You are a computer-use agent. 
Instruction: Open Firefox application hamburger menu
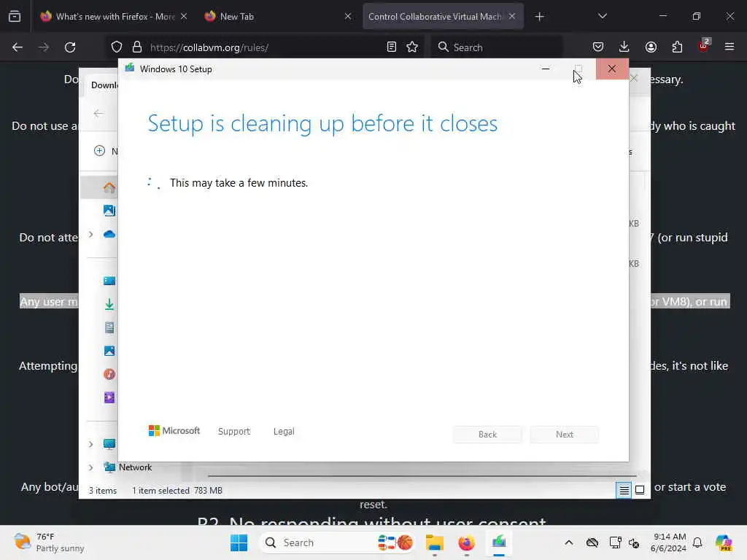(729, 47)
